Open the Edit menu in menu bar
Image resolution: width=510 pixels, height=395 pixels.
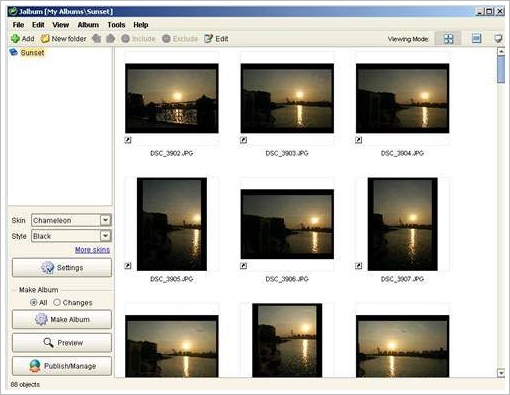pos(38,25)
